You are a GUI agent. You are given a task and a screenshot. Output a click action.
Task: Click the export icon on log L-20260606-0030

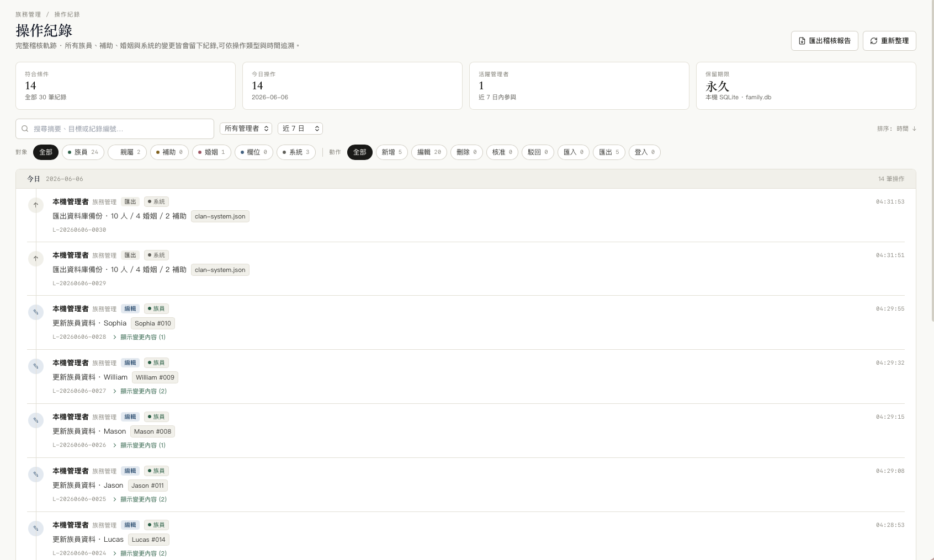(x=36, y=205)
